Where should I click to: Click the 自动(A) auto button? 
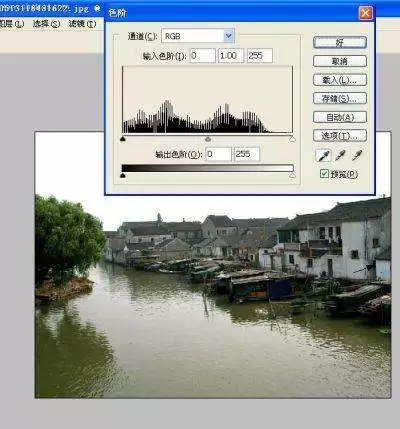click(x=340, y=117)
